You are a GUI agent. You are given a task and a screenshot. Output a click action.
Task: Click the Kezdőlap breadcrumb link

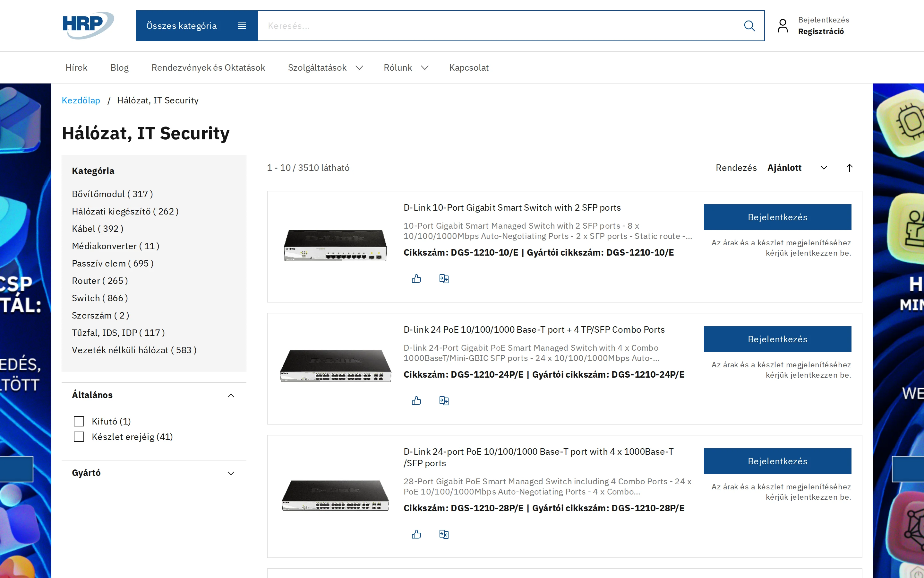(81, 100)
